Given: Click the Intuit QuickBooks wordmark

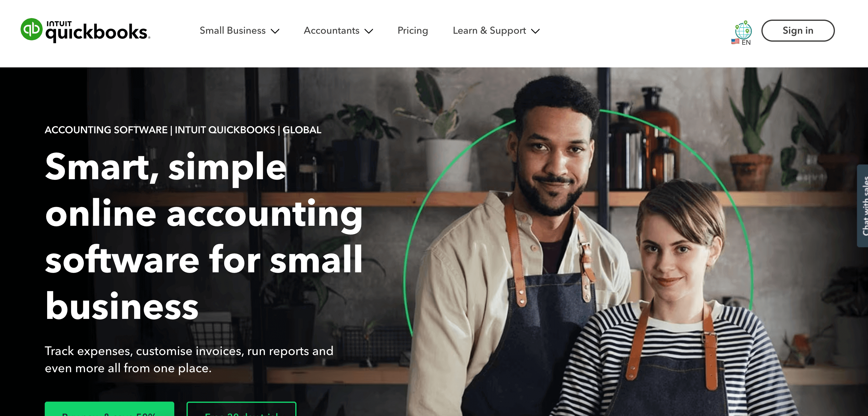Looking at the screenshot, I should coord(98,31).
